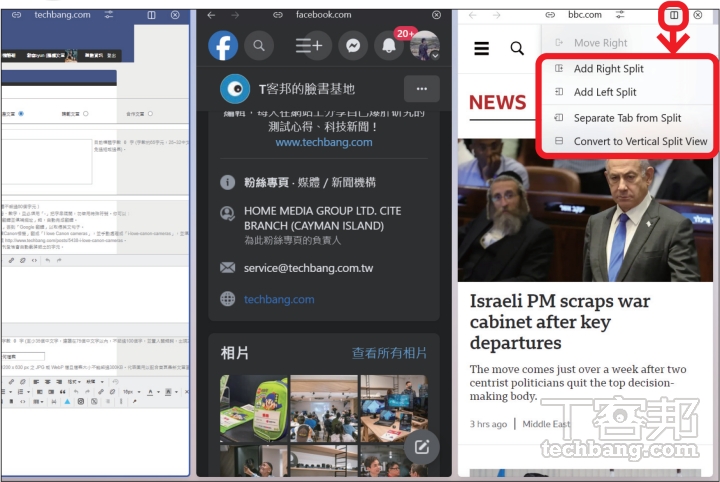Click techbang.com website link beside globe icon

279,300
